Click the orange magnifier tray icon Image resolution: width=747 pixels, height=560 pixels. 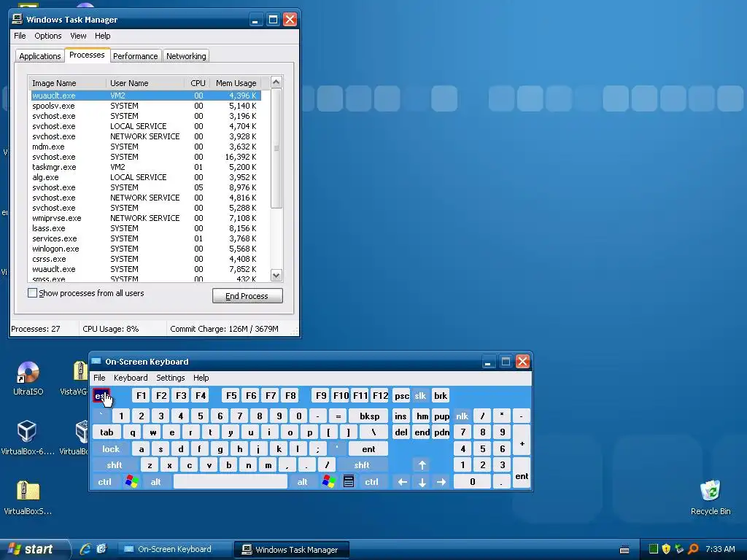pyautogui.click(x=693, y=549)
